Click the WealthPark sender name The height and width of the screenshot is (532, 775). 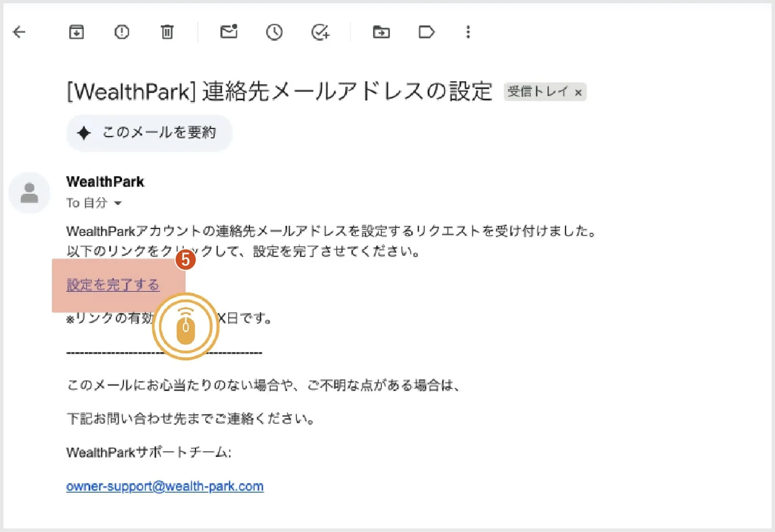point(105,182)
